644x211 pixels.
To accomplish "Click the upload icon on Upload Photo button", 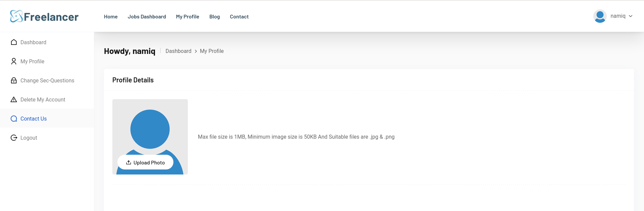I will pyautogui.click(x=128, y=162).
